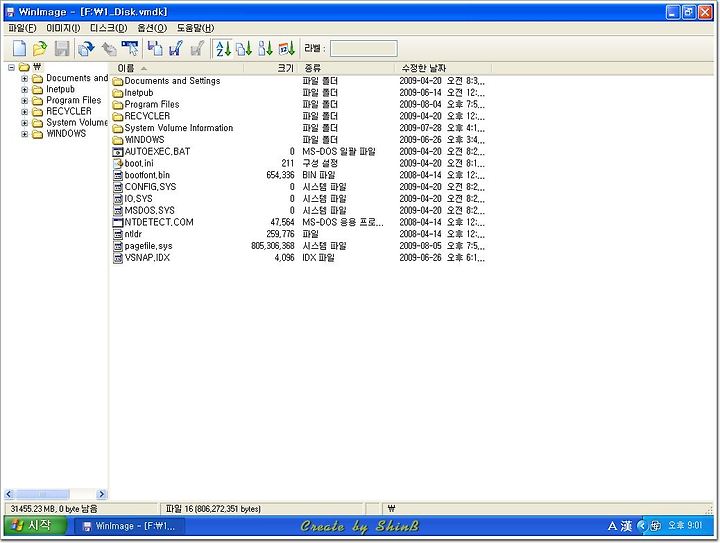
Task: Select the ntldr file name
Action: (133, 234)
